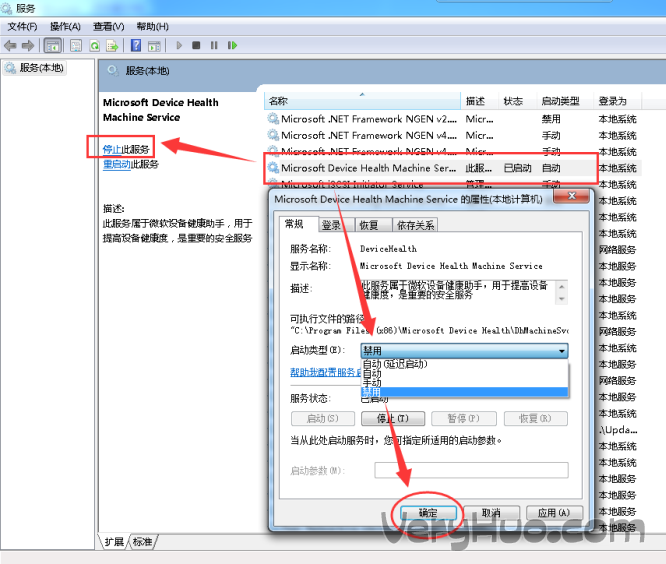Screen dimensions: 666x564
Task: Click description box scroll up arrow
Action: pos(562,286)
